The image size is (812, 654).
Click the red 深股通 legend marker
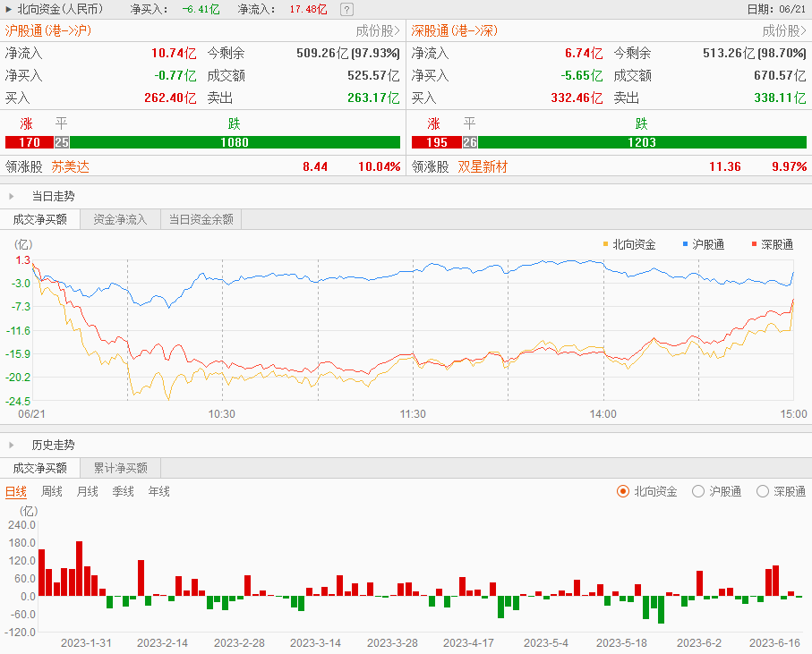click(x=754, y=243)
